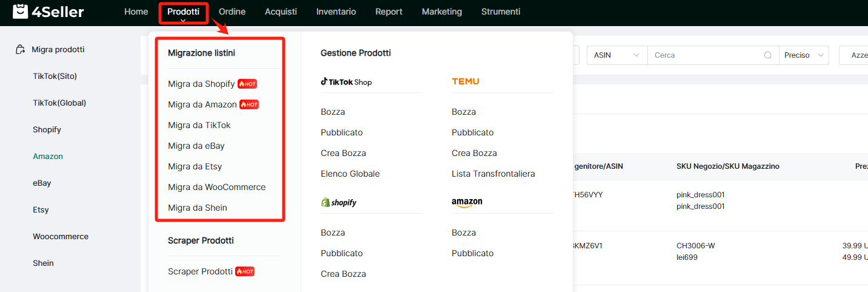This screenshot has height=292, width=868.
Task: Select Migra da WooCommerce
Action: pyautogui.click(x=217, y=187)
